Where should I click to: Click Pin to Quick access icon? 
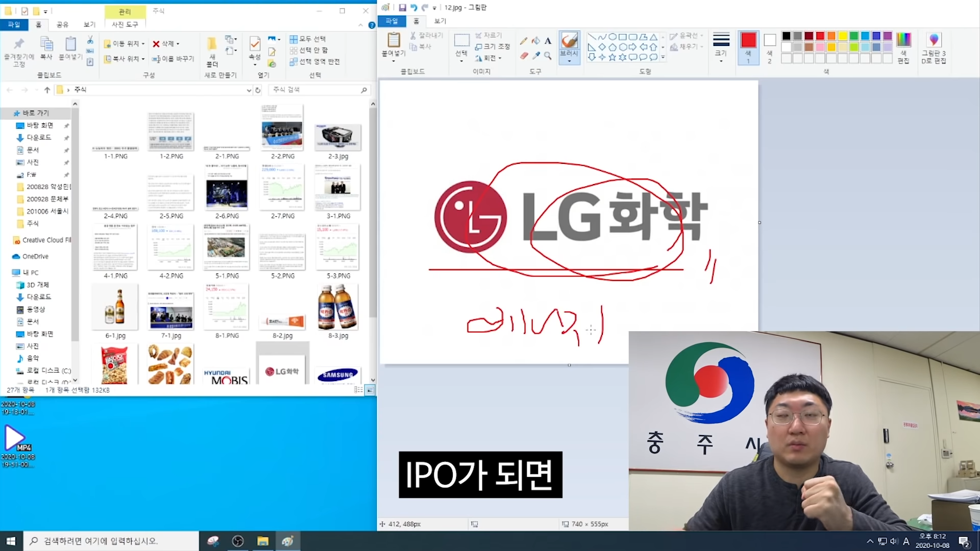point(19,44)
